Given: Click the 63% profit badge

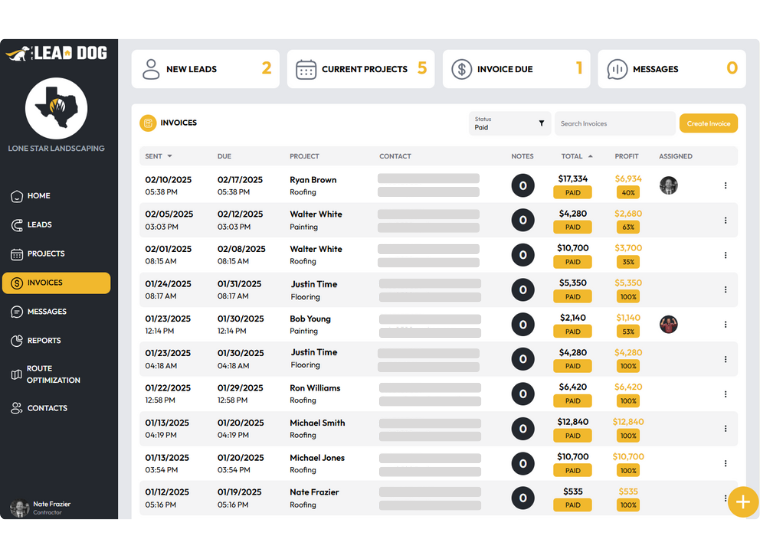Looking at the screenshot, I should (x=628, y=227).
